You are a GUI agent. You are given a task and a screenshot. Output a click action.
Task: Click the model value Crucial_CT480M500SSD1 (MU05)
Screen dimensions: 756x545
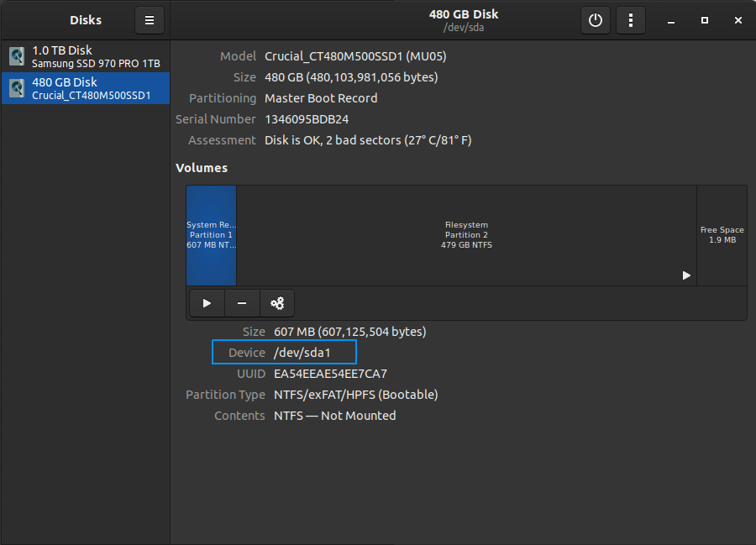pos(355,56)
